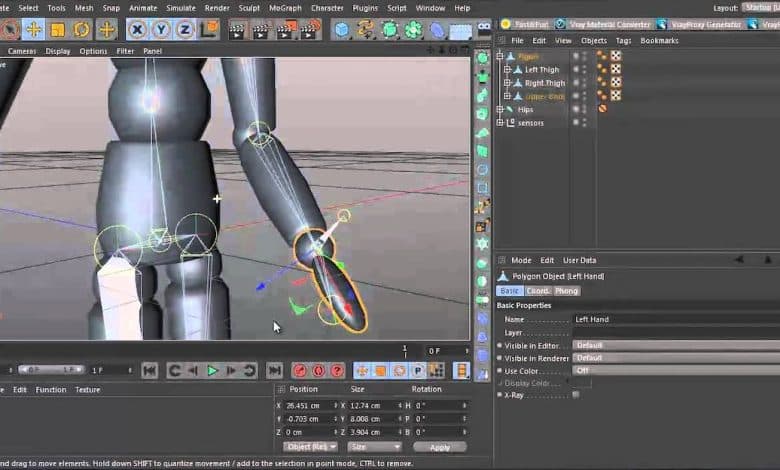
Task: Toggle the Z axis lock
Action: click(x=185, y=30)
